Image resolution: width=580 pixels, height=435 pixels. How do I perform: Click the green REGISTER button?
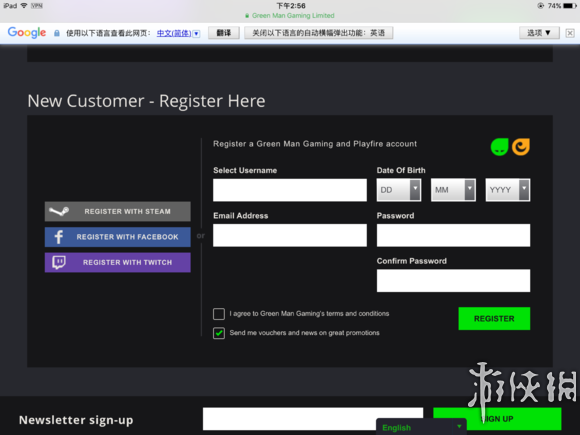point(494,318)
